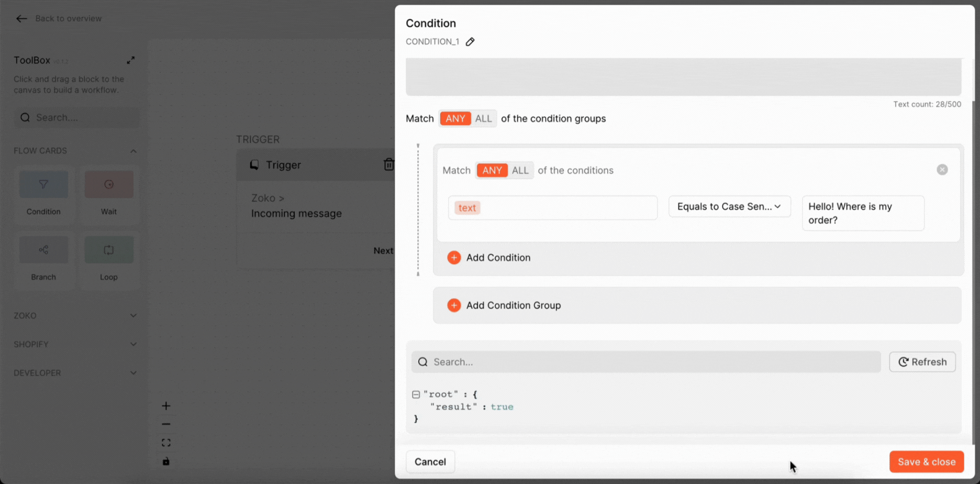Click the Next label on Trigger card
This screenshot has height=484, width=980.
point(383,251)
